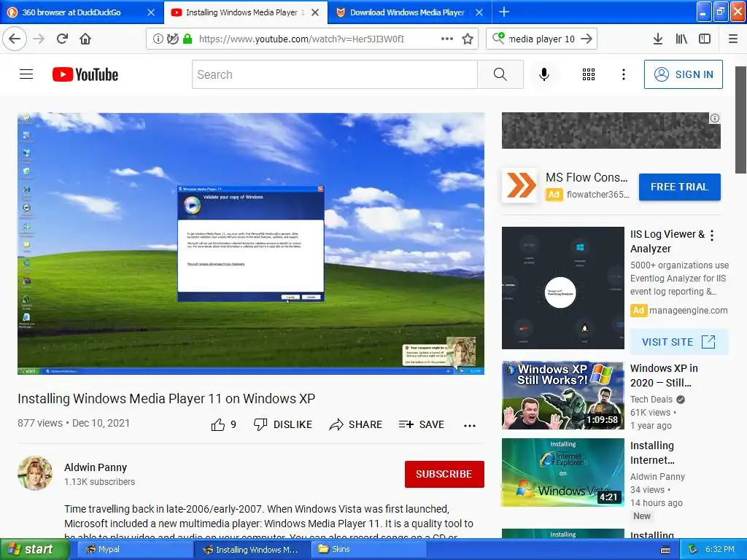Go back with the browser back arrow
The width and height of the screenshot is (747, 560).
(15, 39)
